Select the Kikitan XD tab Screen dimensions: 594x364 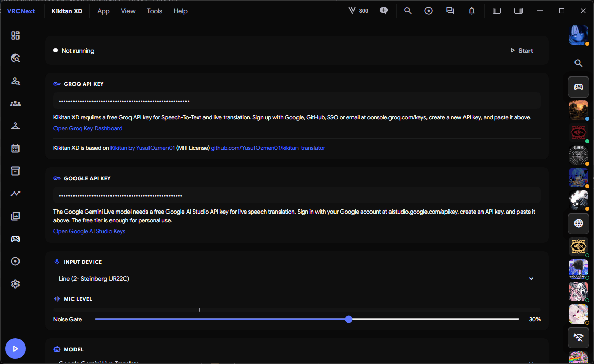(67, 11)
